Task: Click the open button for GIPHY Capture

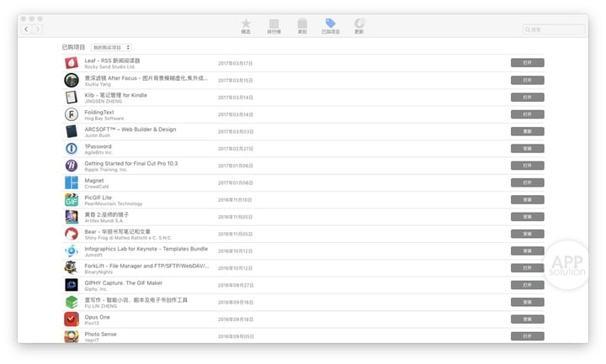Action: click(x=527, y=285)
